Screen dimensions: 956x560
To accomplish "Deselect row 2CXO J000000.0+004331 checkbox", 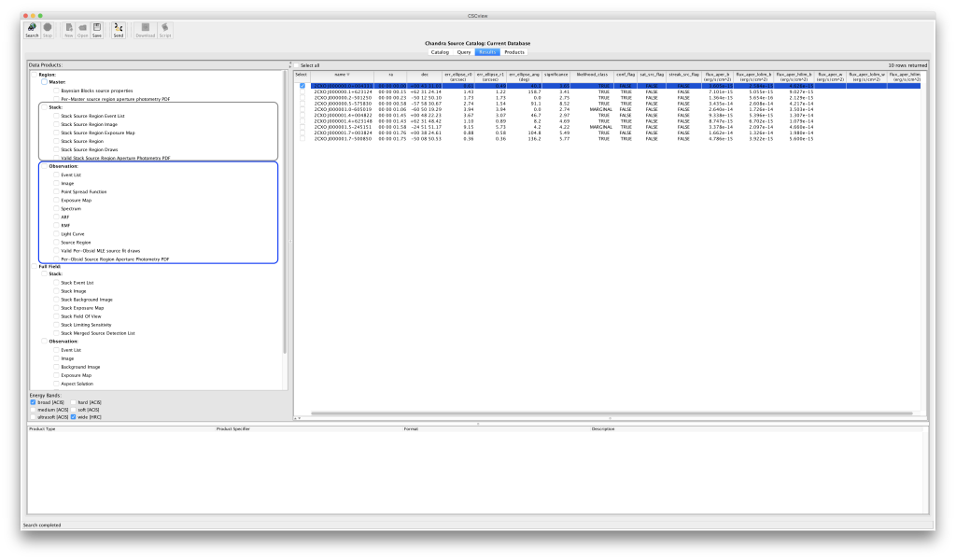I will point(302,86).
